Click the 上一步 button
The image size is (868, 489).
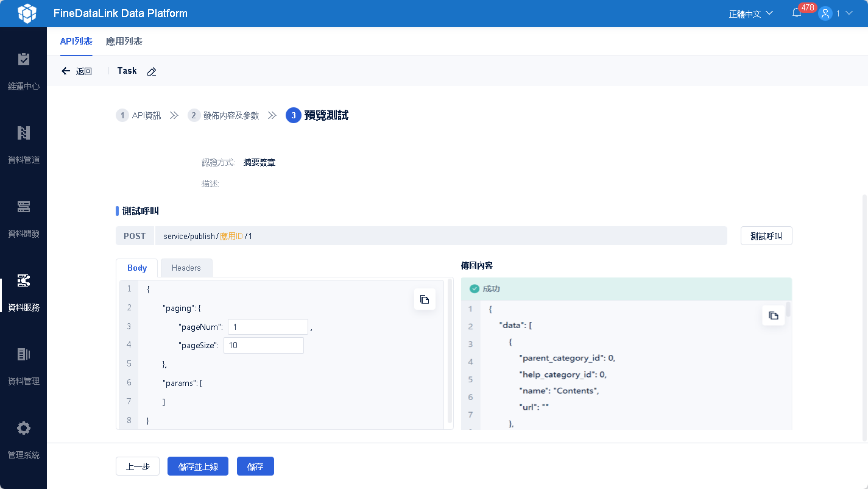(x=138, y=466)
